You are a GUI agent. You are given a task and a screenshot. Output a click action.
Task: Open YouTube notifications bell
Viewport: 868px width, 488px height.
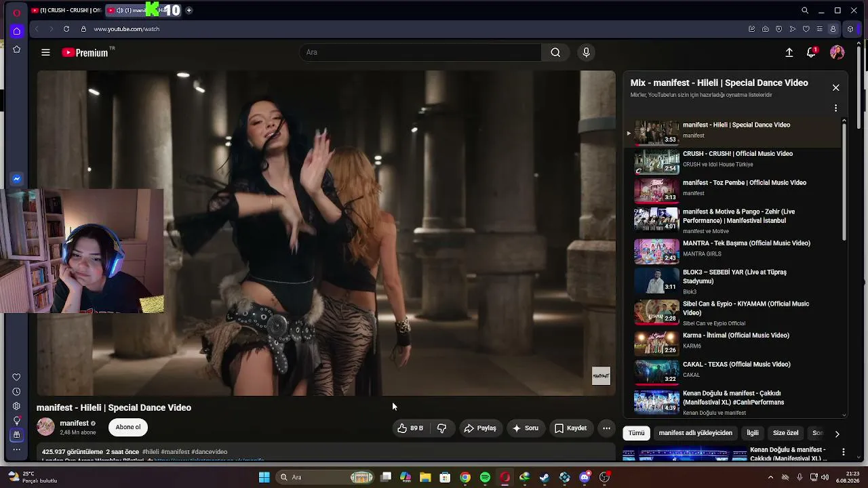click(x=811, y=52)
